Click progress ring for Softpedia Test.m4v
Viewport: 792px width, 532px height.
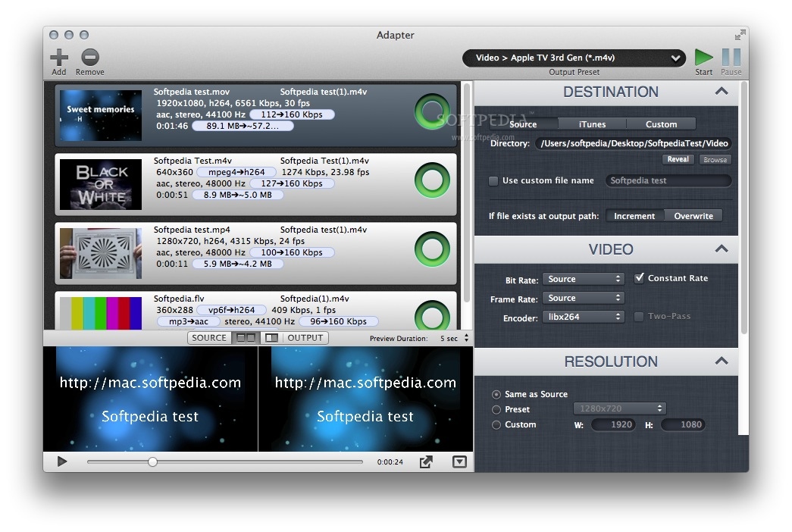pos(432,180)
